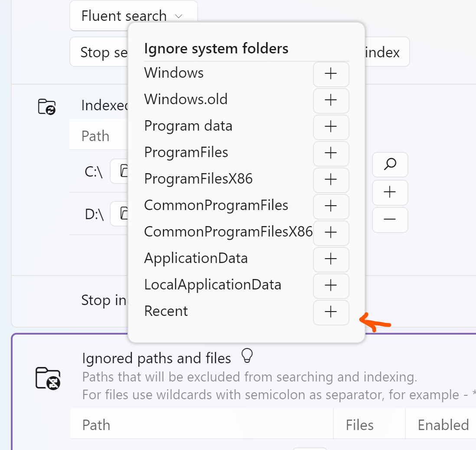Click the ignored paths folder icon
Viewport: 476px width, 450px height.
[48, 378]
